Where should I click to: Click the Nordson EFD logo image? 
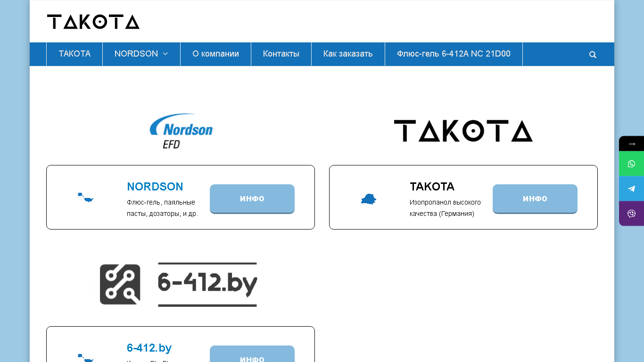(x=181, y=131)
